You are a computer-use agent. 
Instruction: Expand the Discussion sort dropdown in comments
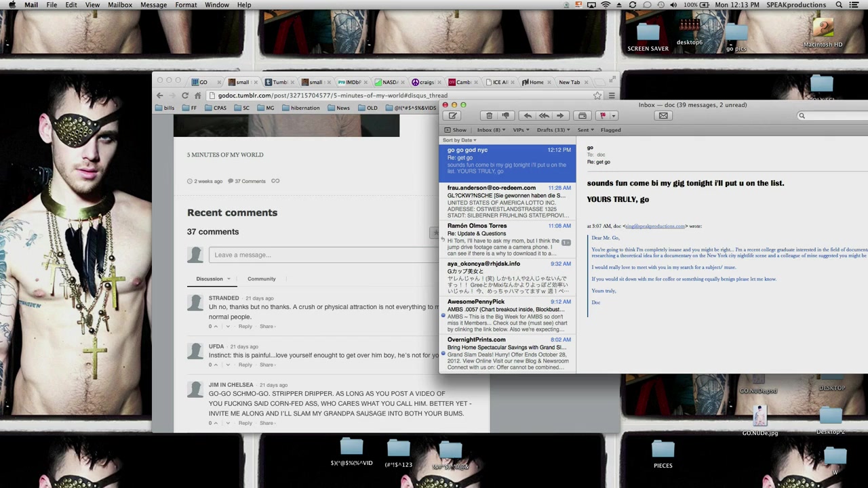point(229,279)
